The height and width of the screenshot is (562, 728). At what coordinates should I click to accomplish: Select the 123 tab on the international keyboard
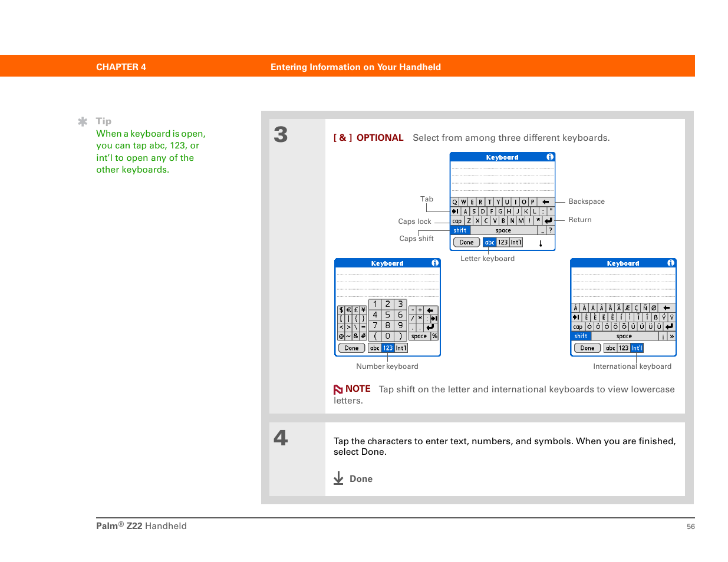(624, 348)
